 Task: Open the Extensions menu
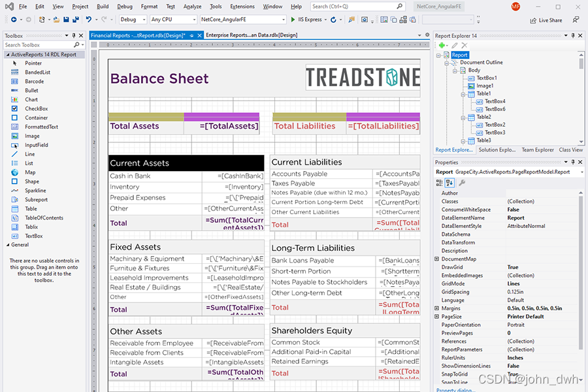click(x=242, y=7)
